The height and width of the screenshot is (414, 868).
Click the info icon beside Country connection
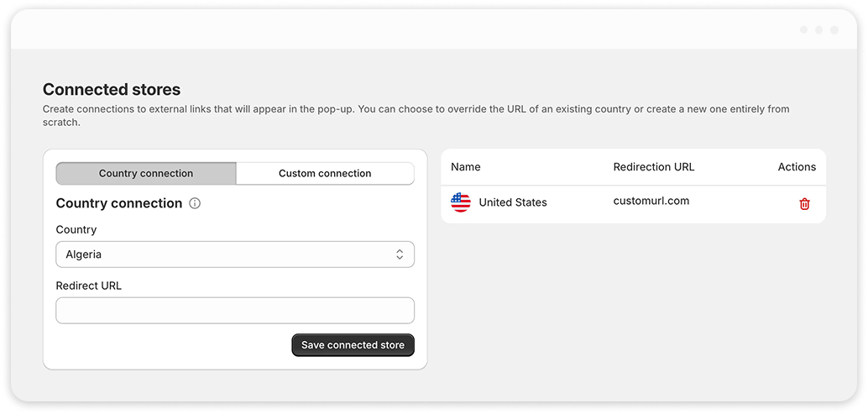click(195, 204)
